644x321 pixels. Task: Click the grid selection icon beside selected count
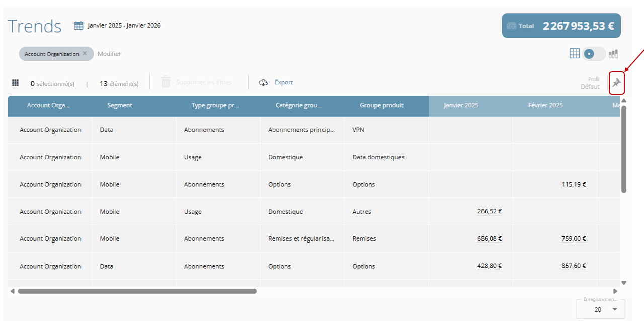[x=15, y=83]
